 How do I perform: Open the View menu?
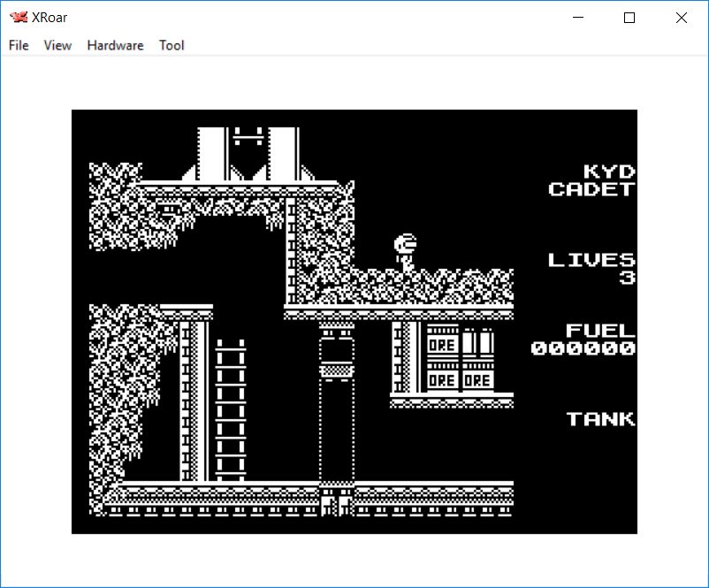[57, 45]
